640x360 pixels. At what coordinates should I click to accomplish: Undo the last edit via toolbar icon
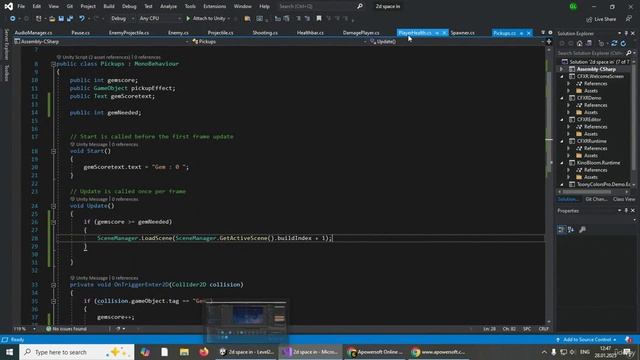pos(82,19)
